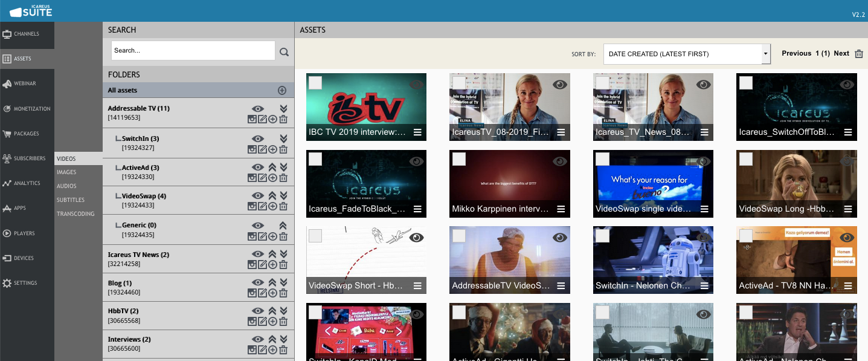Viewport: 868px width, 361px height.
Task: Open menu for ActiveAd - TV8 NN asset
Action: click(x=848, y=285)
